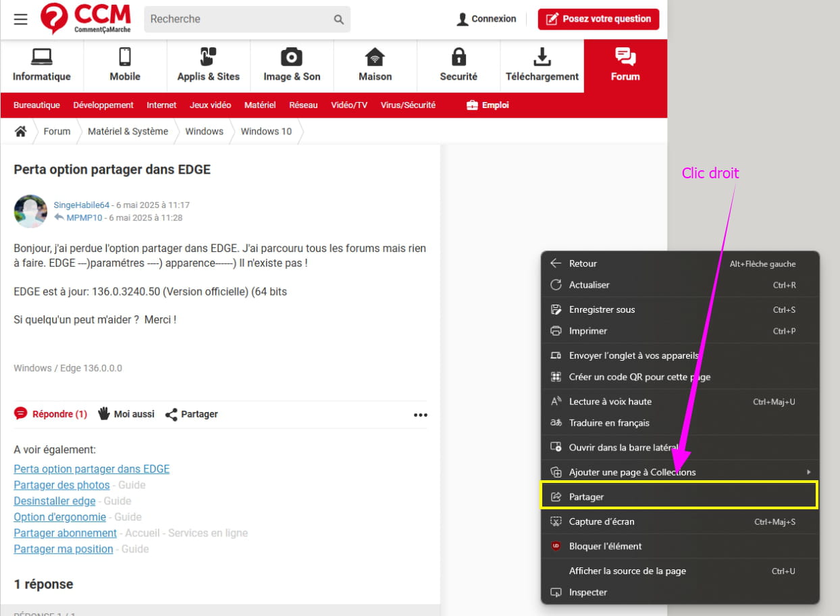
Task: Expand Ajouter une page à Collections submenu
Action: [680, 472]
